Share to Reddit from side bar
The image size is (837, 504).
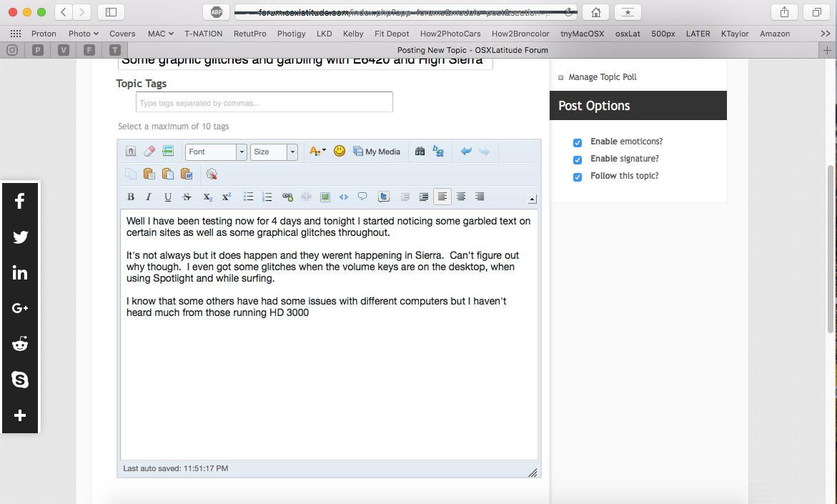click(20, 344)
